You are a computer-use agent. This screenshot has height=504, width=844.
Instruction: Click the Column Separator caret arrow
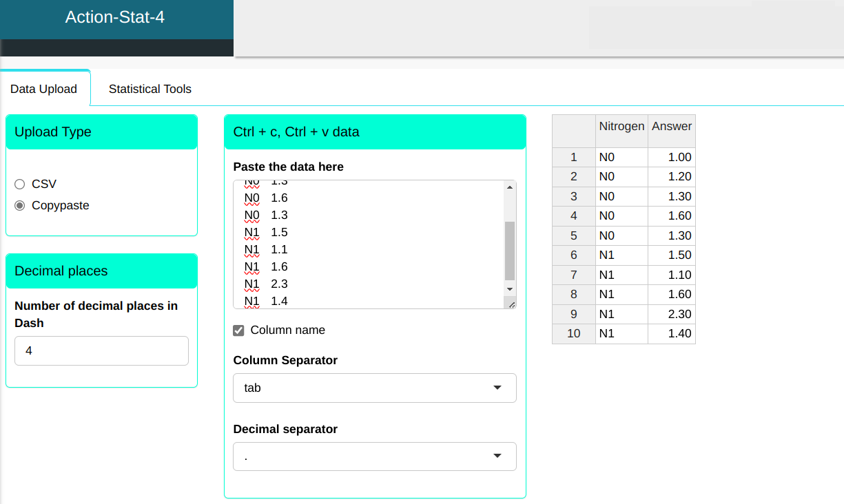498,388
